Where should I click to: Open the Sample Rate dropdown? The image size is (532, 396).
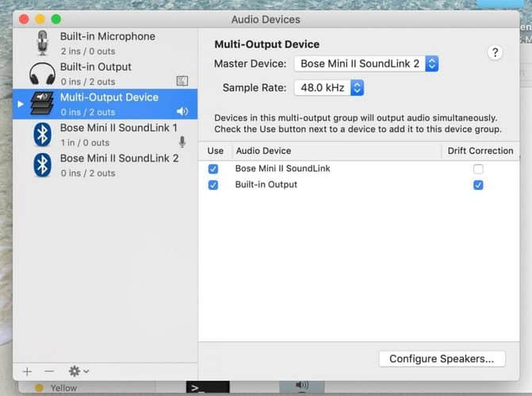pyautogui.click(x=329, y=88)
